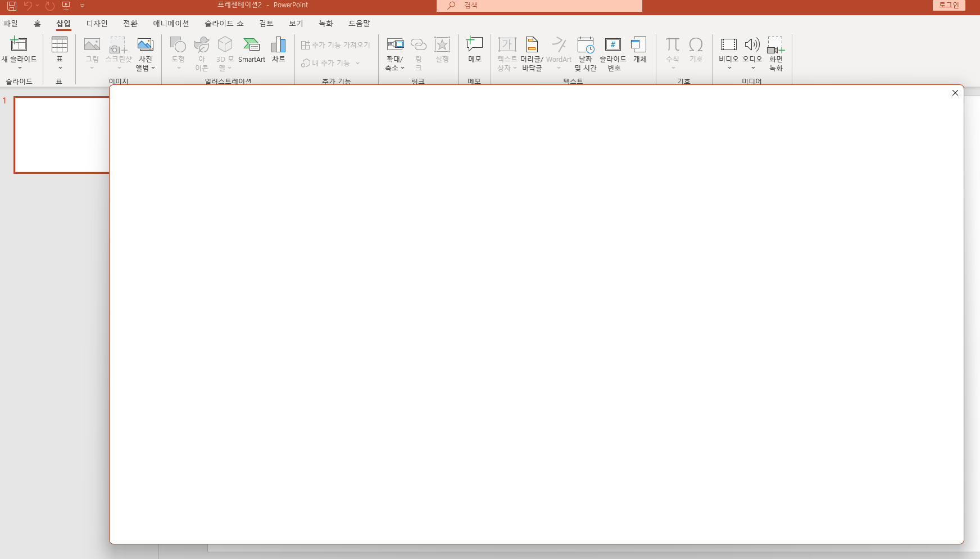Open the Animations (애니메이션) tab
The image size is (980, 559).
pos(171,24)
